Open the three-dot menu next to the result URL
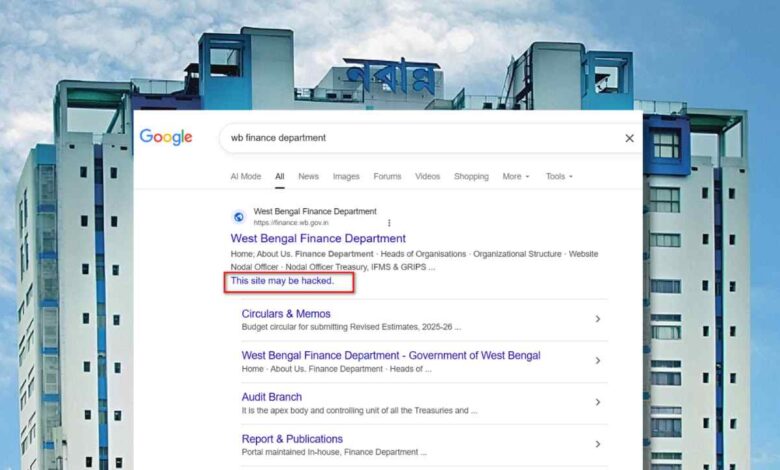This screenshot has height=470, width=780. click(x=389, y=223)
